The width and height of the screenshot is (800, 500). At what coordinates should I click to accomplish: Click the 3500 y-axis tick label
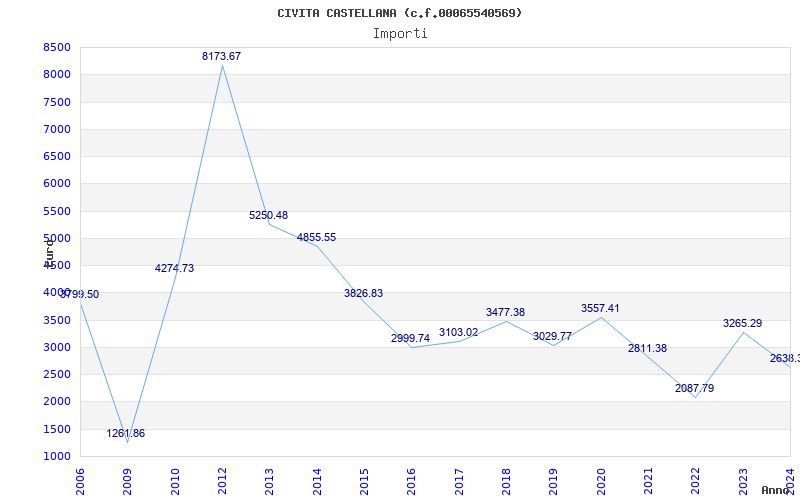[x=57, y=321]
